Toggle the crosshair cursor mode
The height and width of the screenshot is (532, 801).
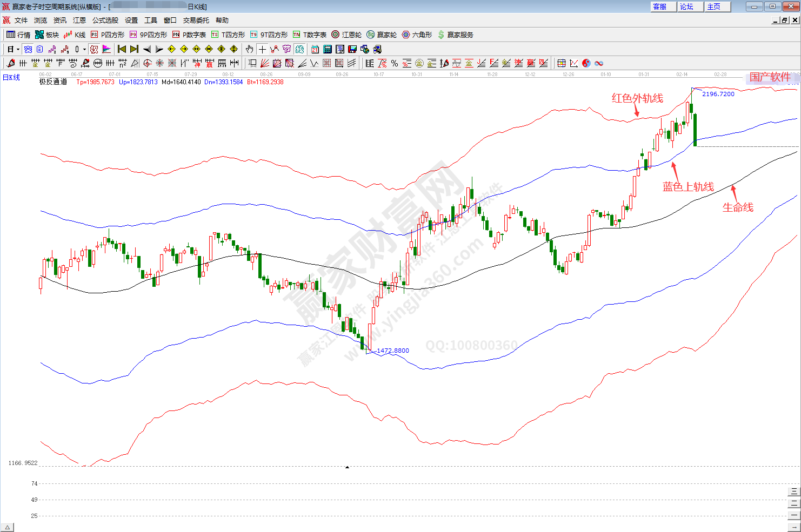[262, 49]
